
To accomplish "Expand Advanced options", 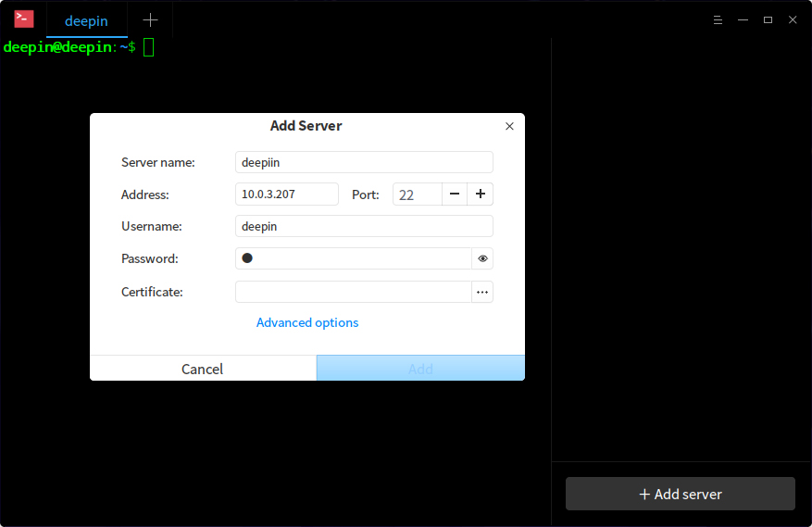I will click(307, 323).
